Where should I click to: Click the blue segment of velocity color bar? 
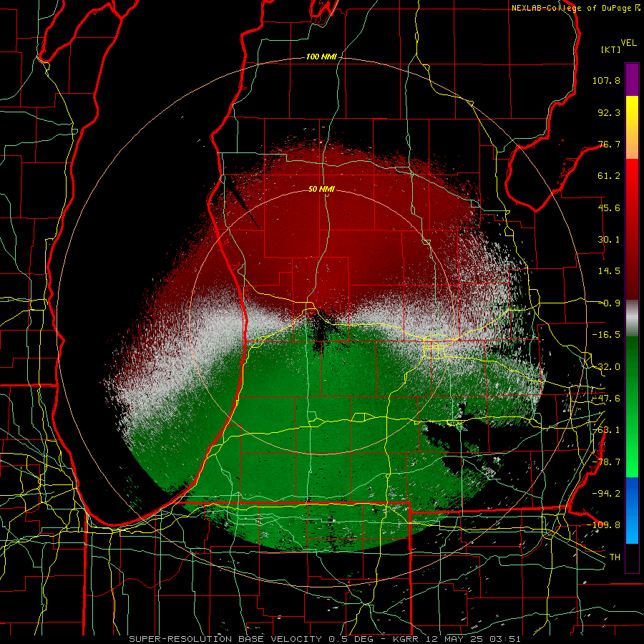tap(632, 510)
